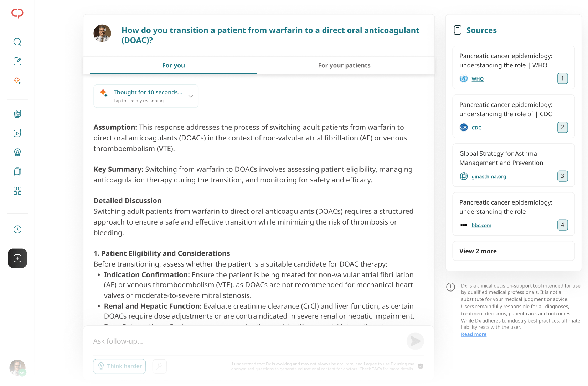Click the dark new-chat plus button
Image resolution: width=588 pixels, height=386 pixels.
coord(17,258)
